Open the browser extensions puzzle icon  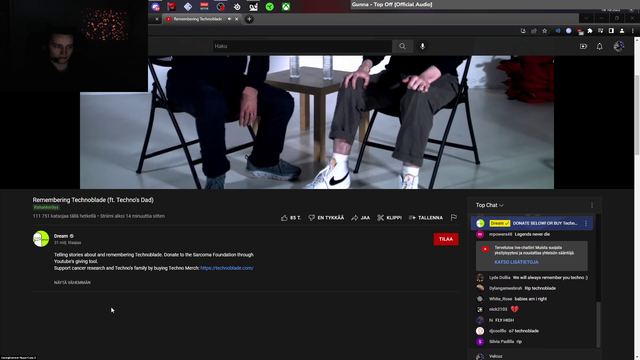pos(590,31)
